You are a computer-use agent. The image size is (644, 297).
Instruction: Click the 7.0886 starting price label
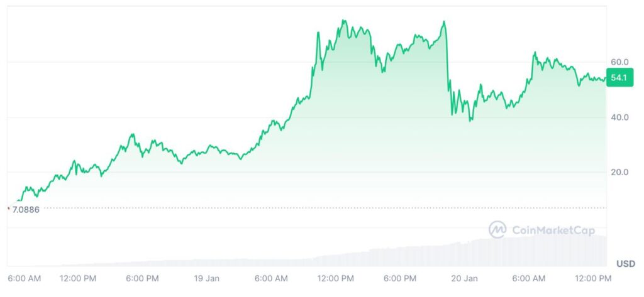(x=26, y=209)
